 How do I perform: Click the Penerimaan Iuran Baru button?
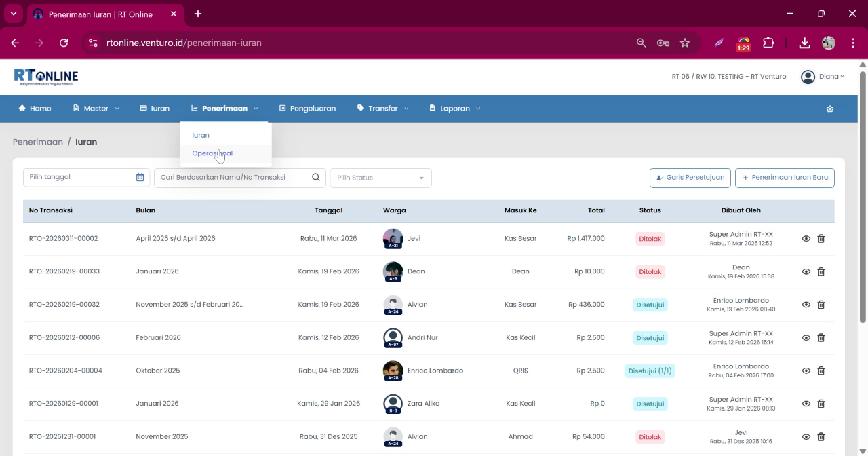[785, 178]
